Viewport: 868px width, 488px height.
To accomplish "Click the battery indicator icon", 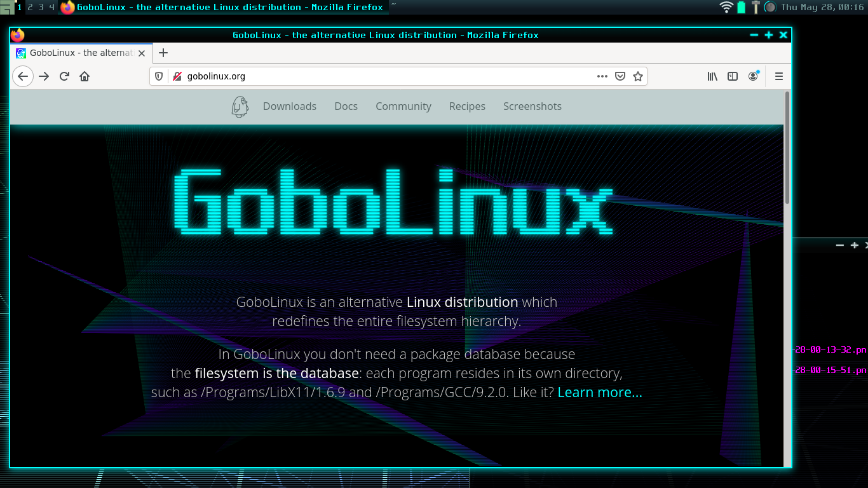I will pyautogui.click(x=741, y=7).
